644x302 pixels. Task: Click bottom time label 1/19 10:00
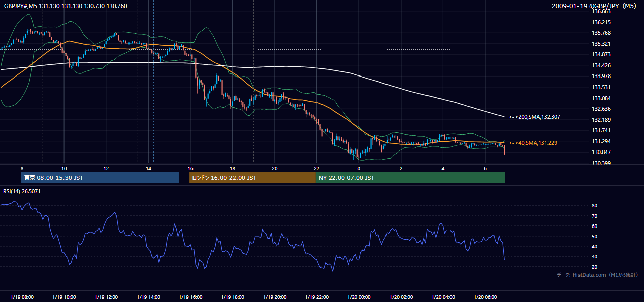point(64,297)
